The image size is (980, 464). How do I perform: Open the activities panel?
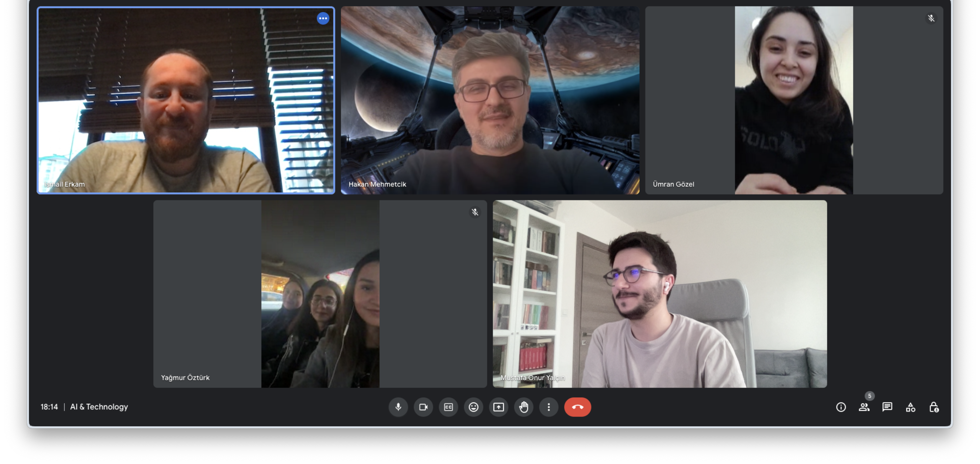(x=910, y=407)
